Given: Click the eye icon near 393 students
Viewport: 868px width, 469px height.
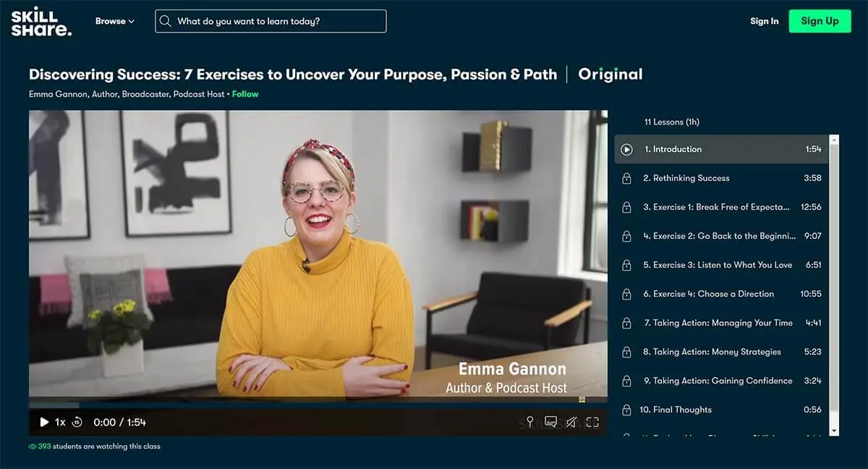Looking at the screenshot, I should [33, 447].
